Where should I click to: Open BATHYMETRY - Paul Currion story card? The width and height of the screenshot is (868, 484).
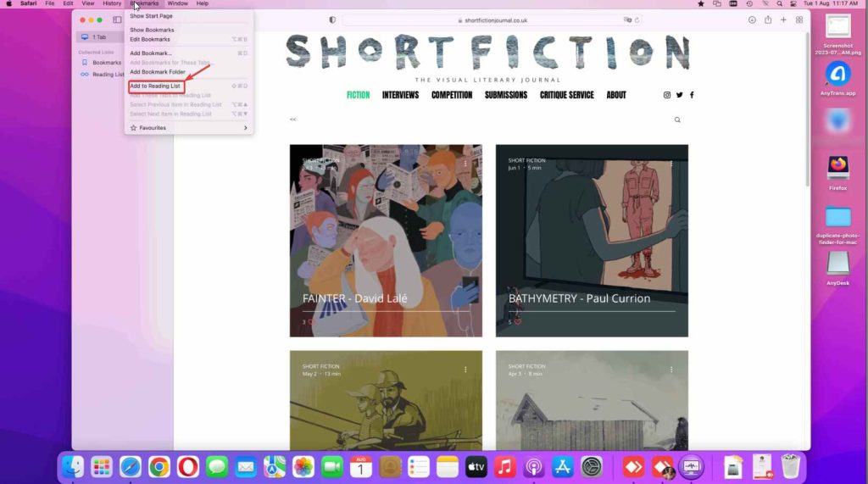tap(592, 241)
